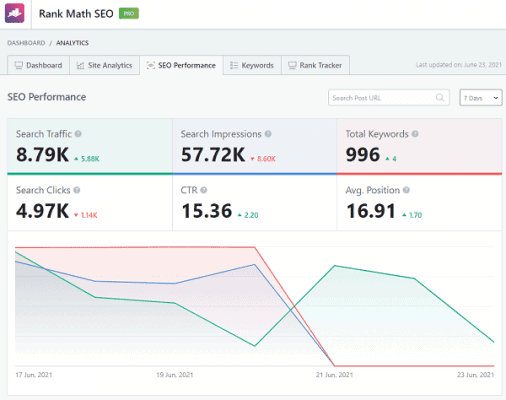The height and width of the screenshot is (400, 506).
Task: Click the 57.72K impressions value
Action: 213,155
